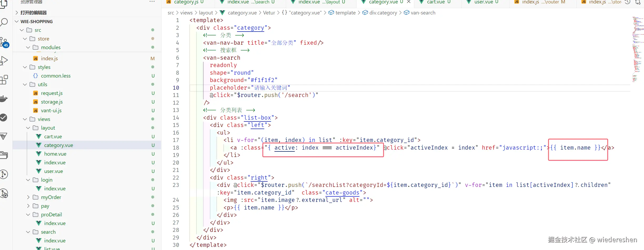Click the folder icon of store
The image size is (644, 250).
32,39
